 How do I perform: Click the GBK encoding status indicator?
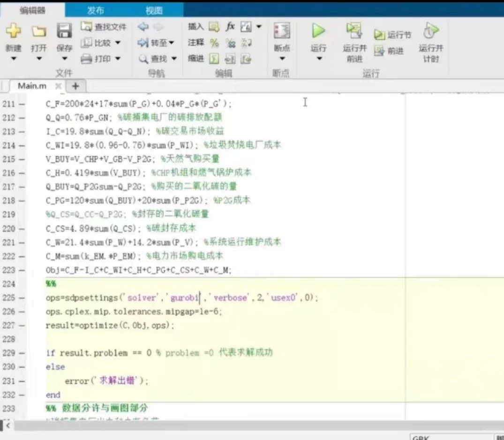click(x=421, y=438)
